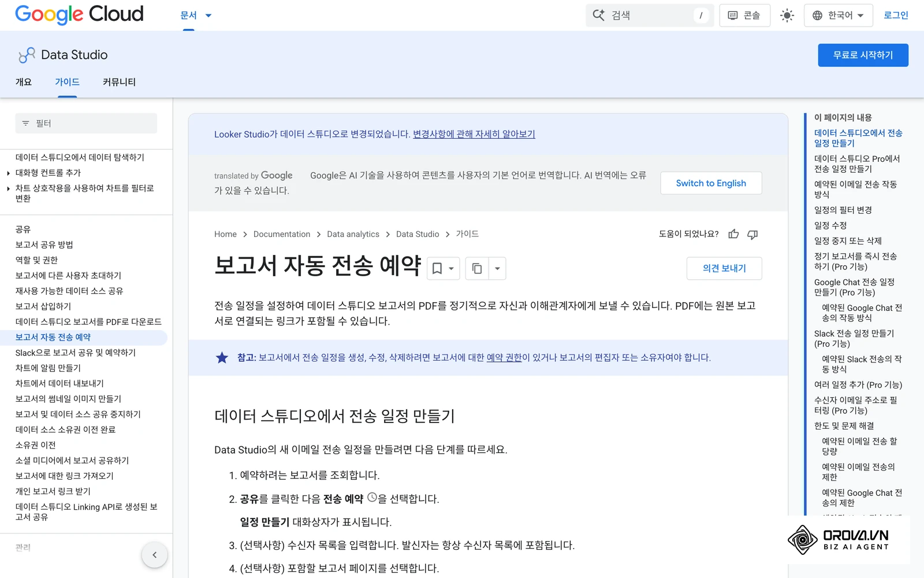Click the Google Cloud logo
The width and height of the screenshot is (924, 578).
point(79,14)
